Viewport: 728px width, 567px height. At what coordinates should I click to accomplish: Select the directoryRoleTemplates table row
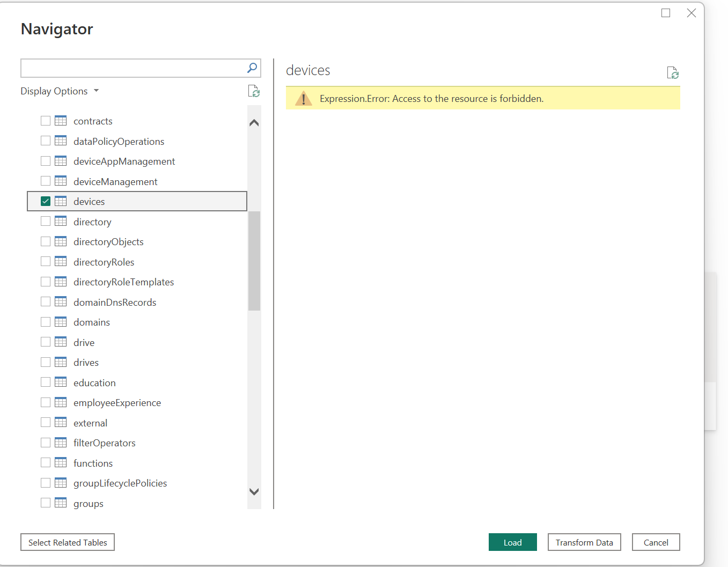coord(137,282)
